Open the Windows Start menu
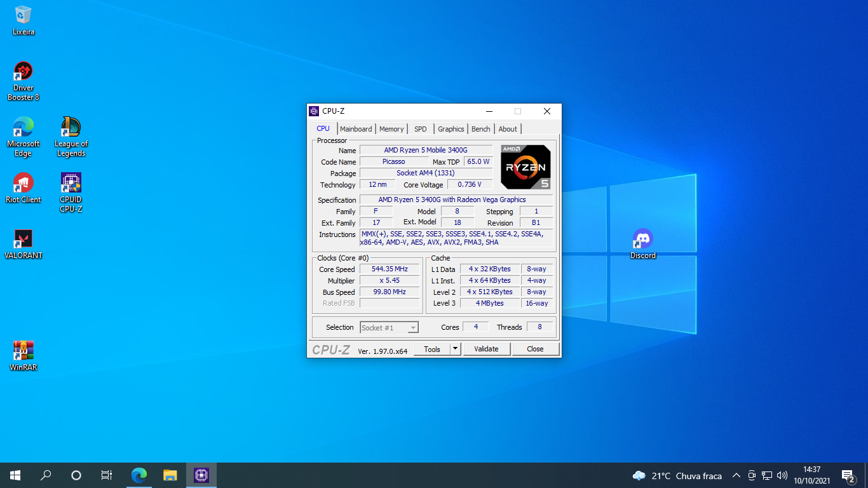868x488 pixels. pyautogui.click(x=15, y=475)
